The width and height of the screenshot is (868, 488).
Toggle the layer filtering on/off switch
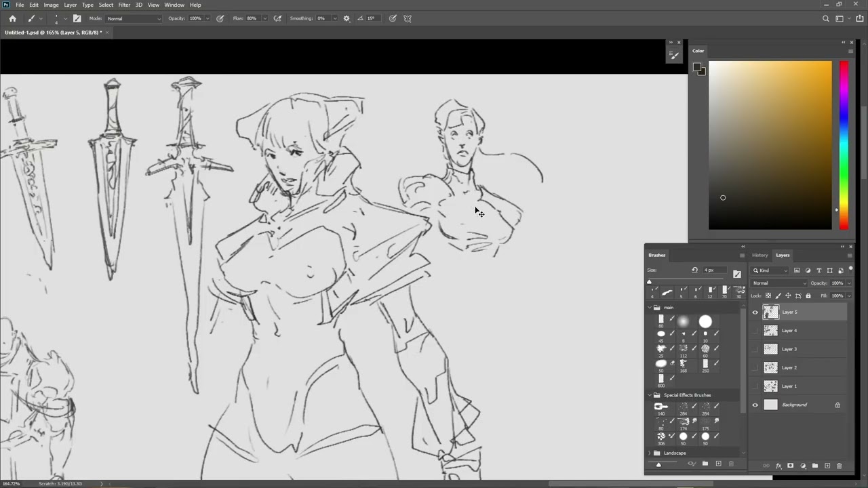tap(850, 270)
